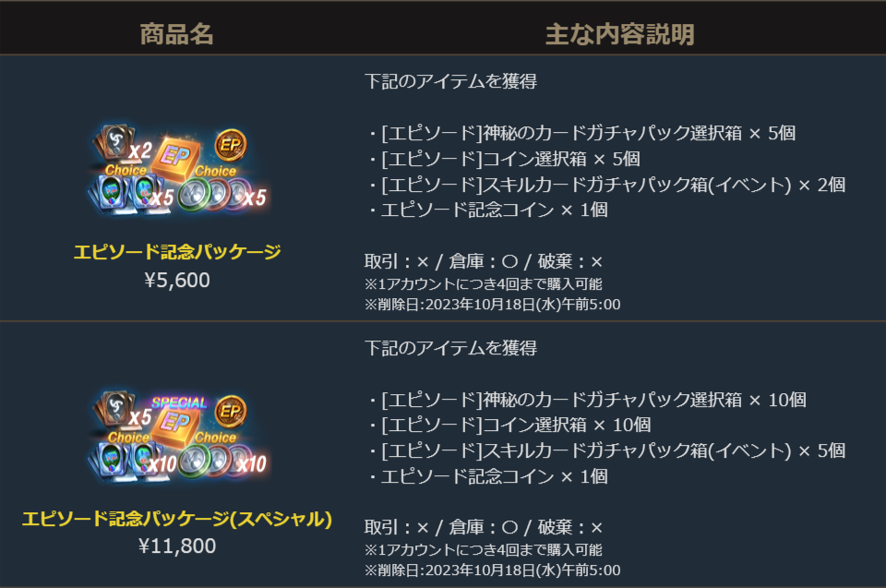Viewport: 886px width, 588px height.
Task: Click the round gold EP coin in ¥5,600 package
Action: coord(229,145)
